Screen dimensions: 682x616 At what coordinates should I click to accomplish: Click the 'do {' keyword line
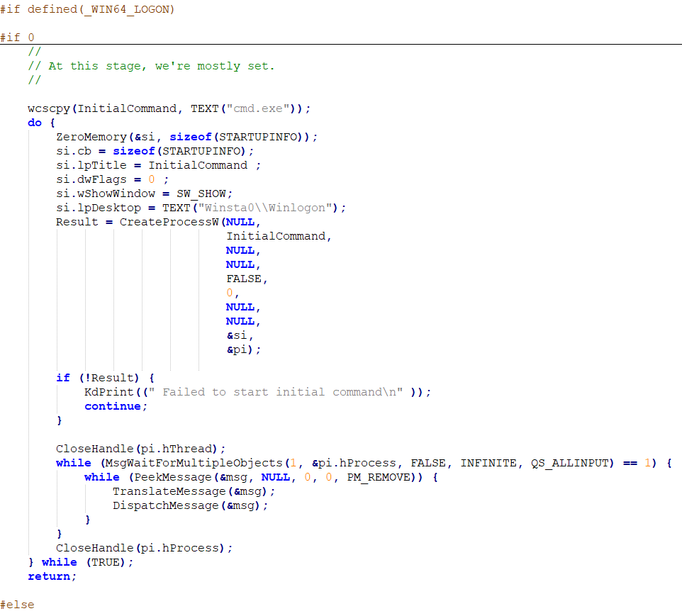click(41, 123)
